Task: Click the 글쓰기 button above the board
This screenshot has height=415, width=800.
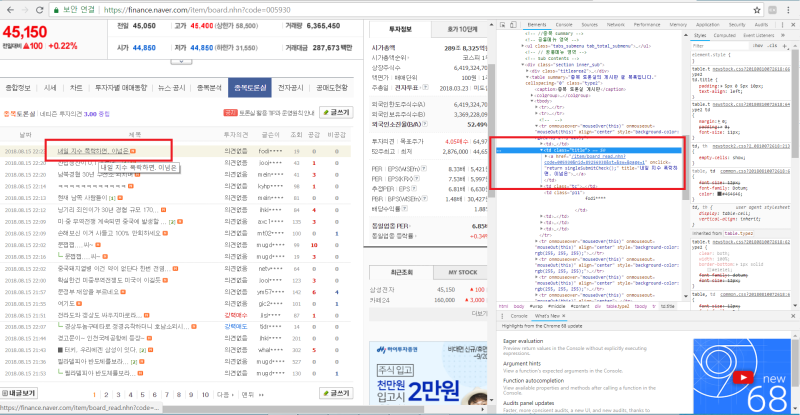Action: (x=336, y=112)
